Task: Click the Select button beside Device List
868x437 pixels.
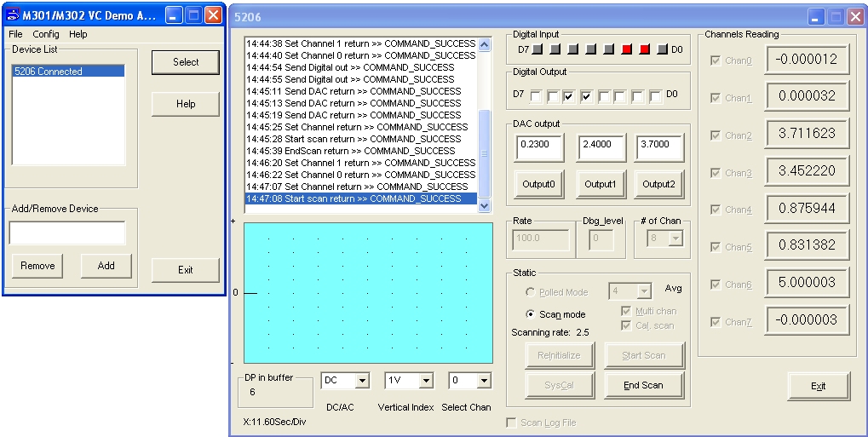Action: coord(186,62)
